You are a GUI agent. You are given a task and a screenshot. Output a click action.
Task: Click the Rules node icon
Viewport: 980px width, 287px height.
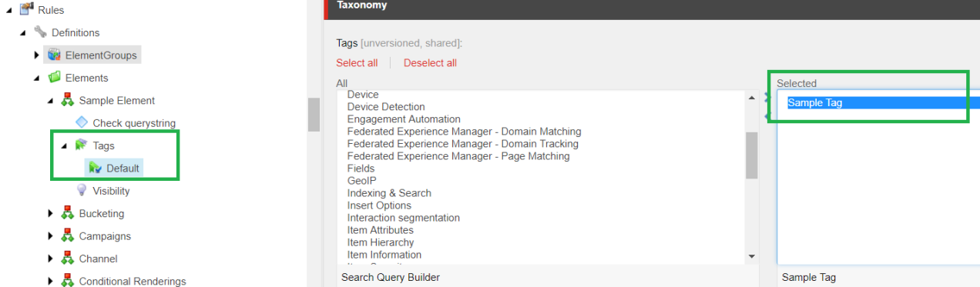point(27,10)
